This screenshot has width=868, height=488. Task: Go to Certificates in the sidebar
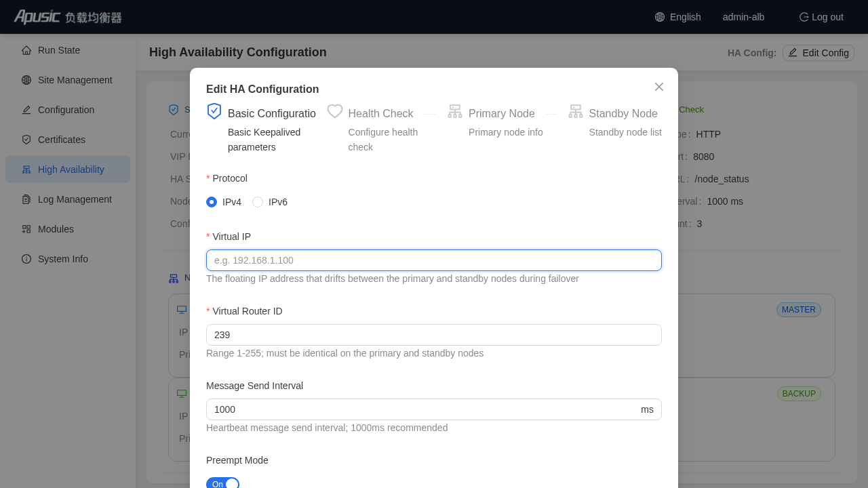click(x=68, y=140)
